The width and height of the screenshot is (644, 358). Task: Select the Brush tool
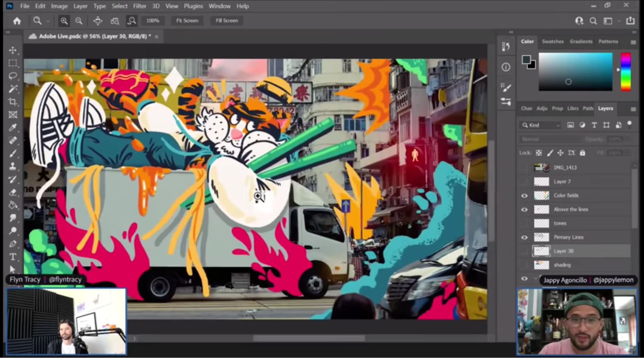pos(13,153)
